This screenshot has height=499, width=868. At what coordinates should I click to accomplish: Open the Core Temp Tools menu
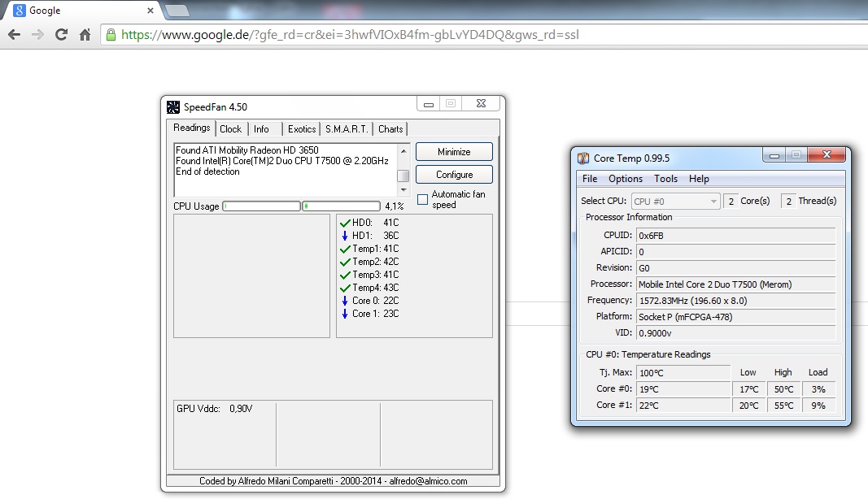(x=665, y=179)
